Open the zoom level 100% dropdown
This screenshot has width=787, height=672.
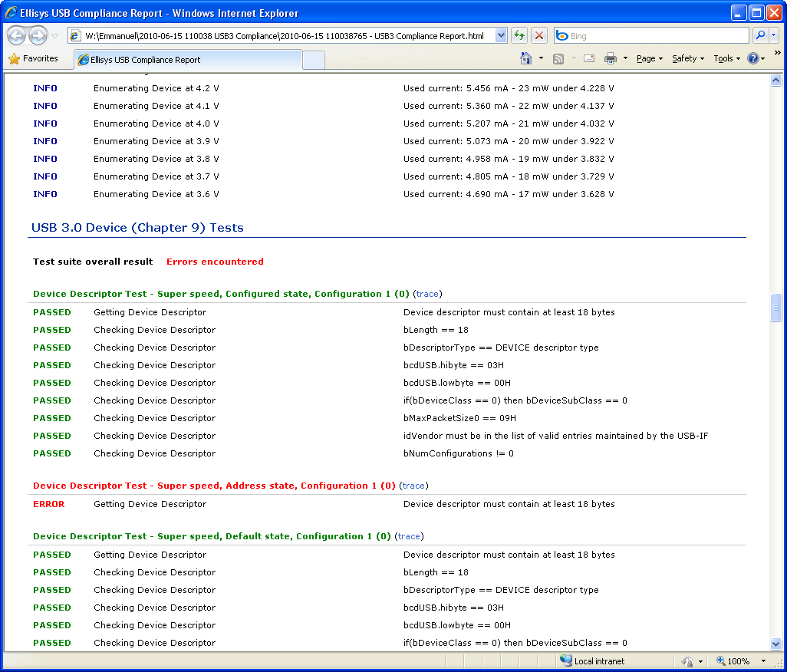pos(763,661)
